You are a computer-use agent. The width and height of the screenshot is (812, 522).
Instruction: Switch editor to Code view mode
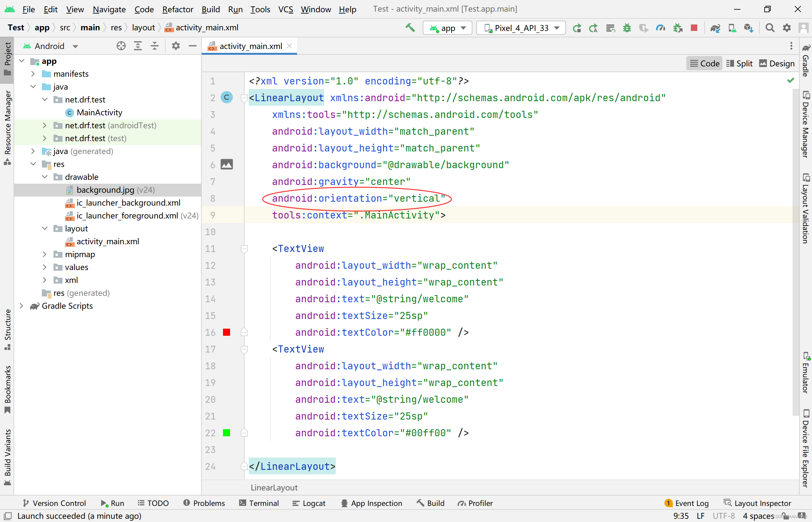click(705, 63)
